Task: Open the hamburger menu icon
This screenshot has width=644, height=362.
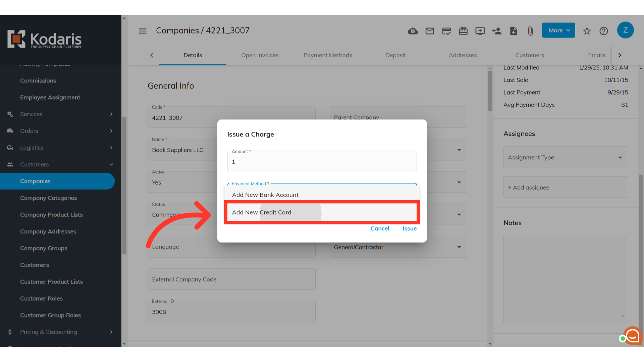Action: point(143,31)
